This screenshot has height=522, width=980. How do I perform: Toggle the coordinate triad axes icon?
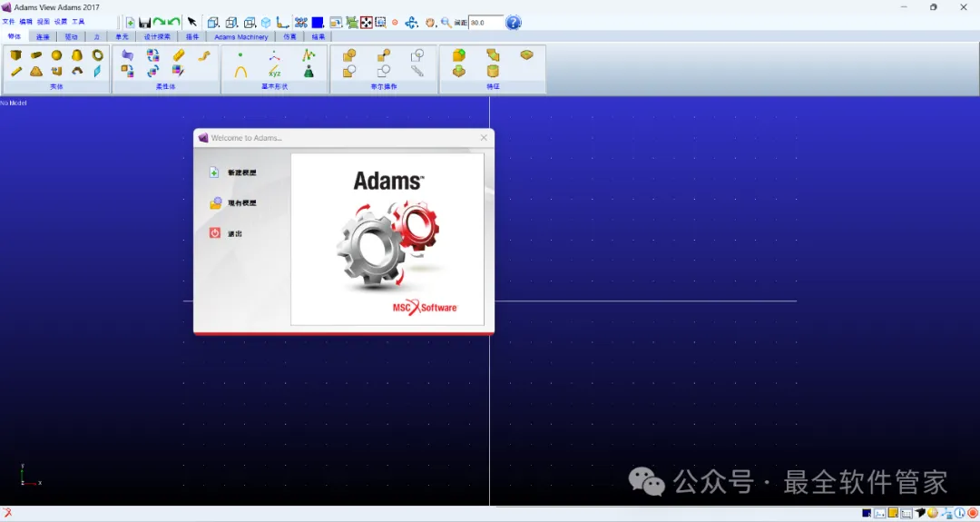coord(282,23)
